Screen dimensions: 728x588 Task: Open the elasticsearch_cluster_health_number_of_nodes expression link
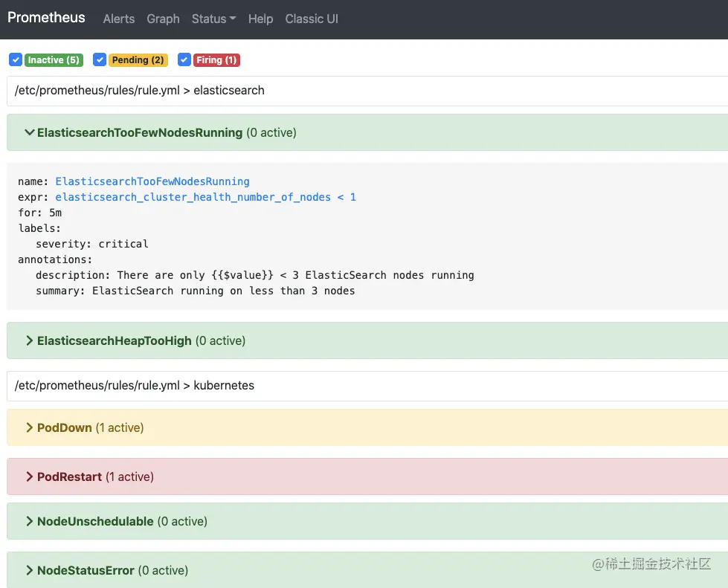pyautogui.click(x=206, y=197)
